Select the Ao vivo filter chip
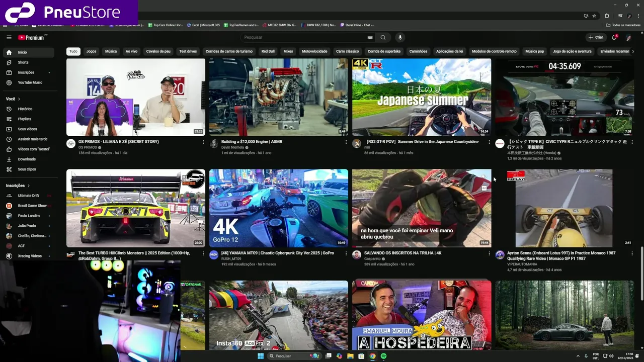644x362 pixels. point(131,51)
